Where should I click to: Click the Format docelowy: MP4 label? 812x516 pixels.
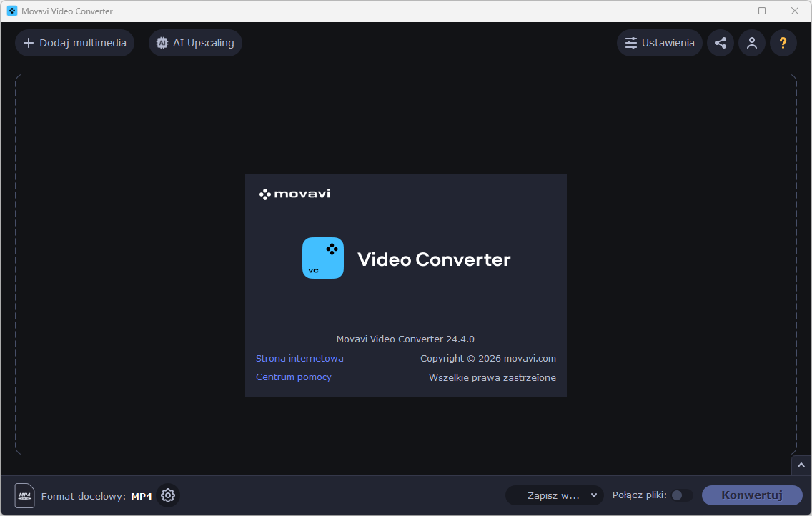click(96, 496)
